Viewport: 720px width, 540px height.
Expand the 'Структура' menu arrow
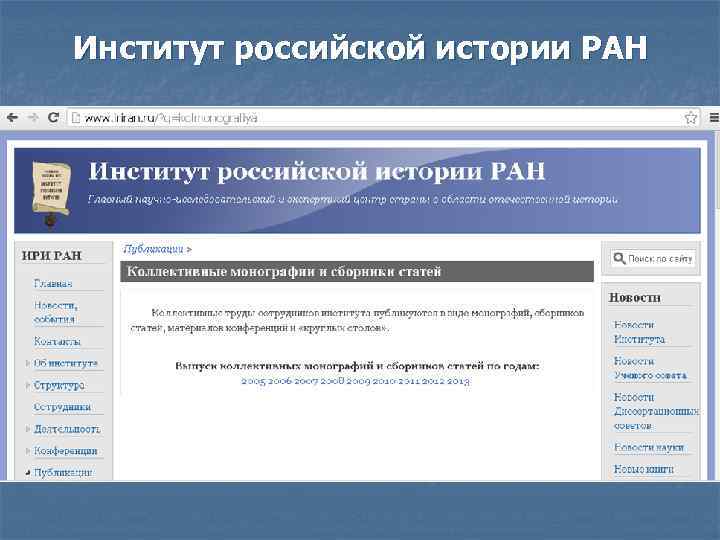[28, 385]
